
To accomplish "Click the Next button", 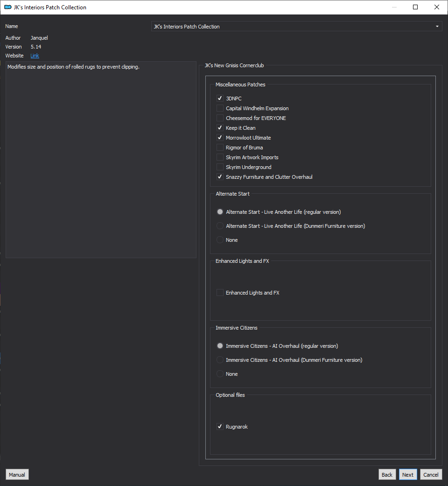I will [408, 474].
